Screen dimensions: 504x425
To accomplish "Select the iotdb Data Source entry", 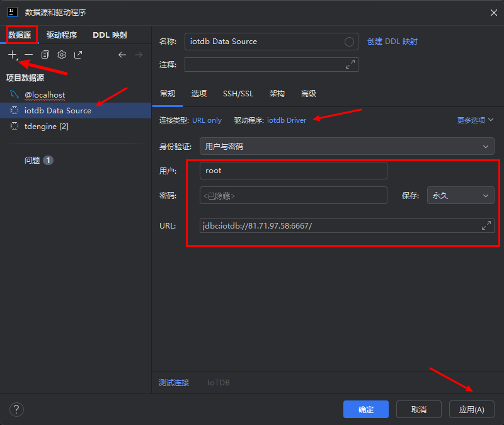I will pos(76,111).
